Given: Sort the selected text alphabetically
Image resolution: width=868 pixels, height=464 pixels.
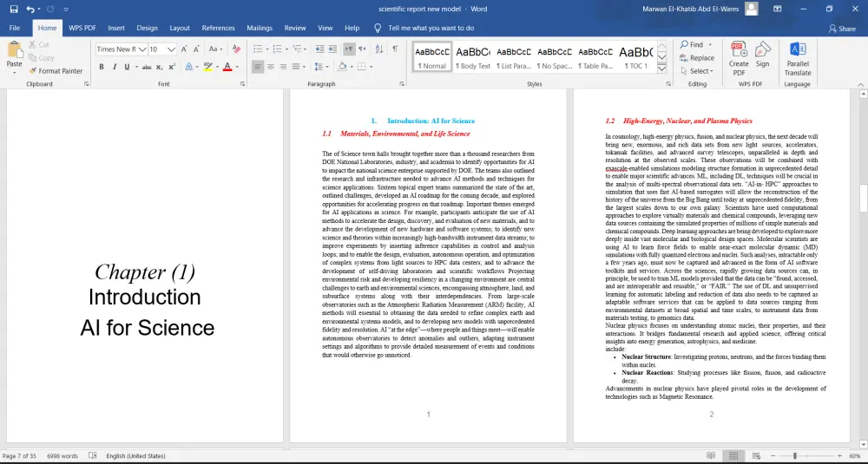Looking at the screenshot, I should click(379, 49).
